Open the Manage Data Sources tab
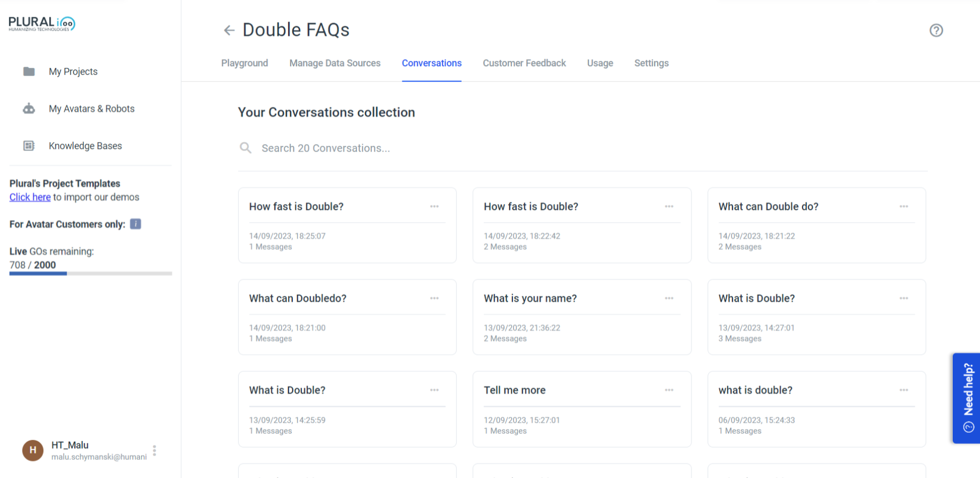Image resolution: width=980 pixels, height=478 pixels. pyautogui.click(x=335, y=63)
